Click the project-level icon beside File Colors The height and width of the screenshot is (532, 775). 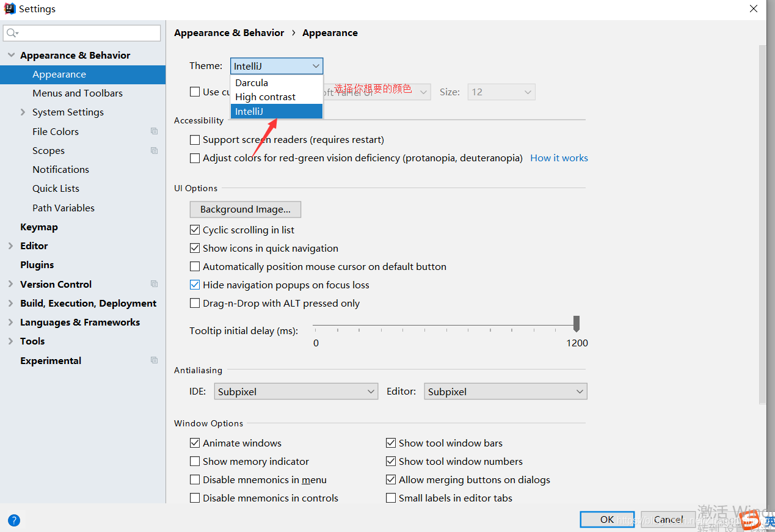point(154,131)
